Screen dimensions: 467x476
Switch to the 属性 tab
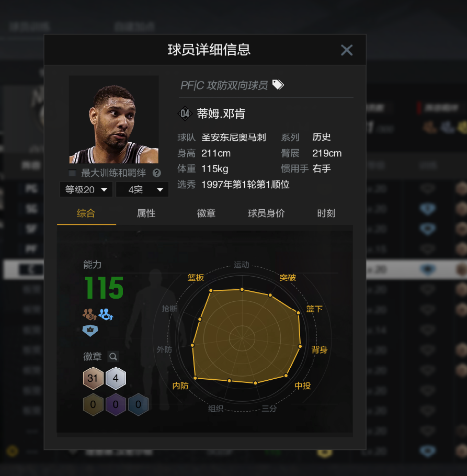coord(146,213)
